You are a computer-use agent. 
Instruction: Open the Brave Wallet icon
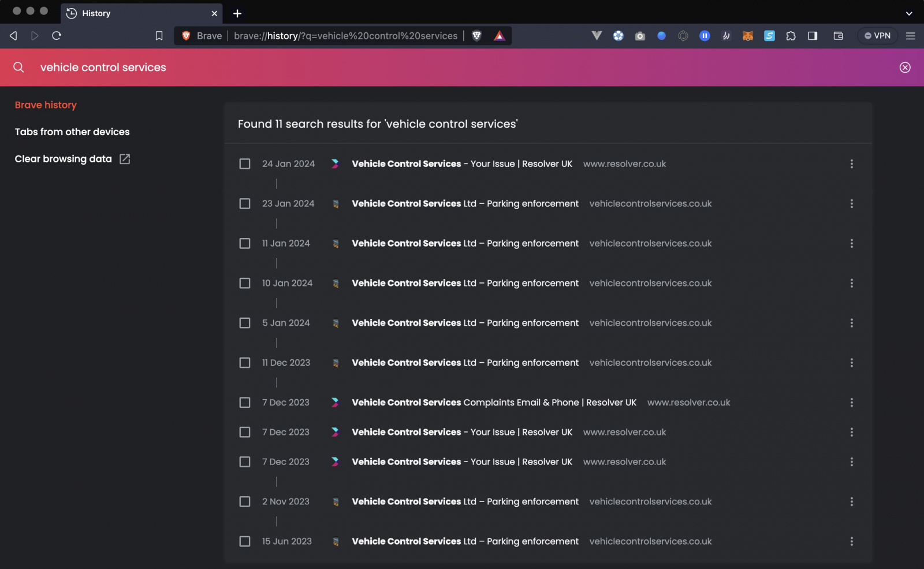pyautogui.click(x=839, y=36)
